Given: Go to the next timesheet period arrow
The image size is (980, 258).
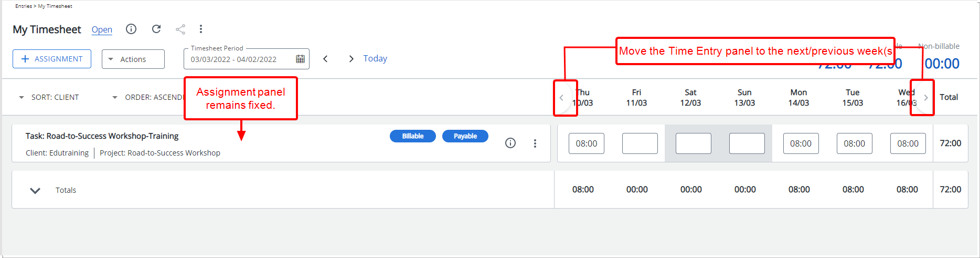Looking at the screenshot, I should coord(351,58).
